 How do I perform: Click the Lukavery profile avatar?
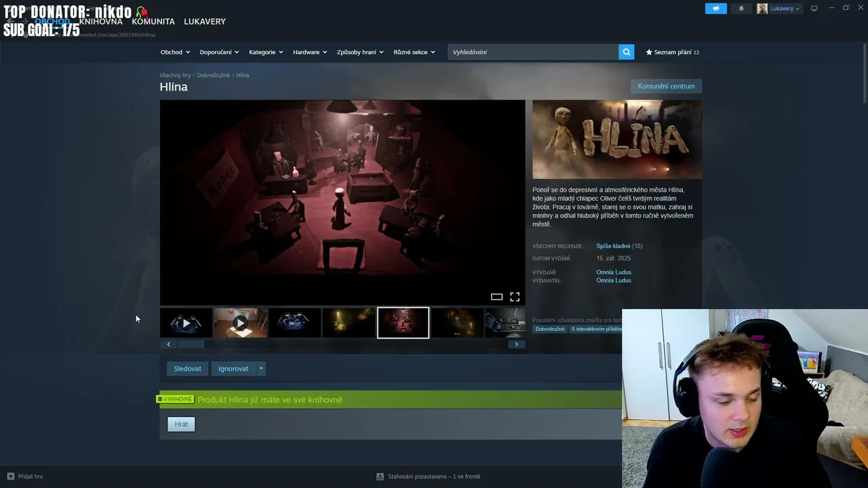pos(762,8)
